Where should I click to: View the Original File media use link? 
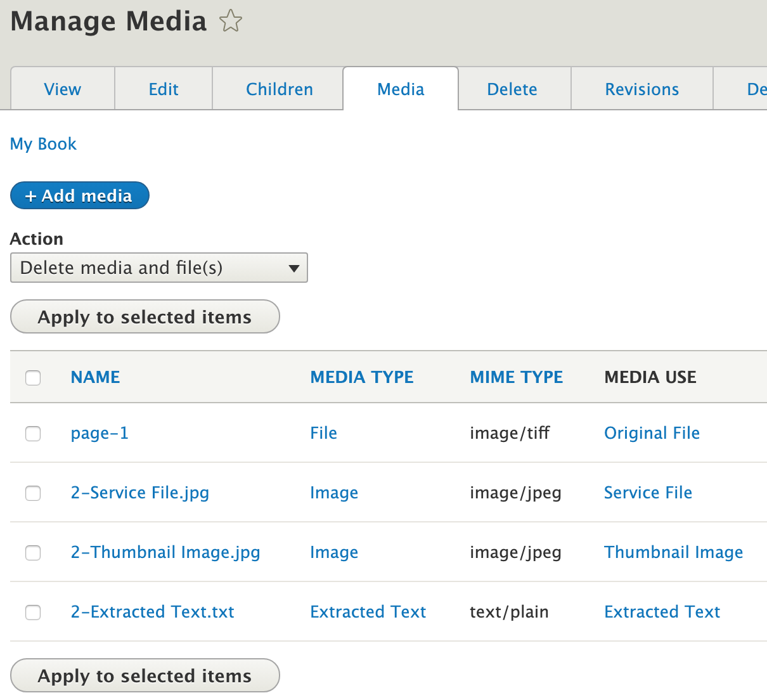click(x=652, y=434)
